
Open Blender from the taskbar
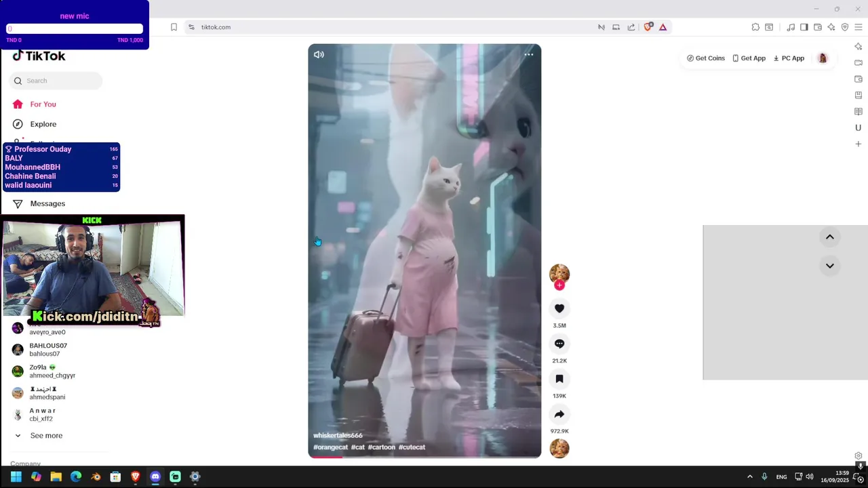[96, 476]
